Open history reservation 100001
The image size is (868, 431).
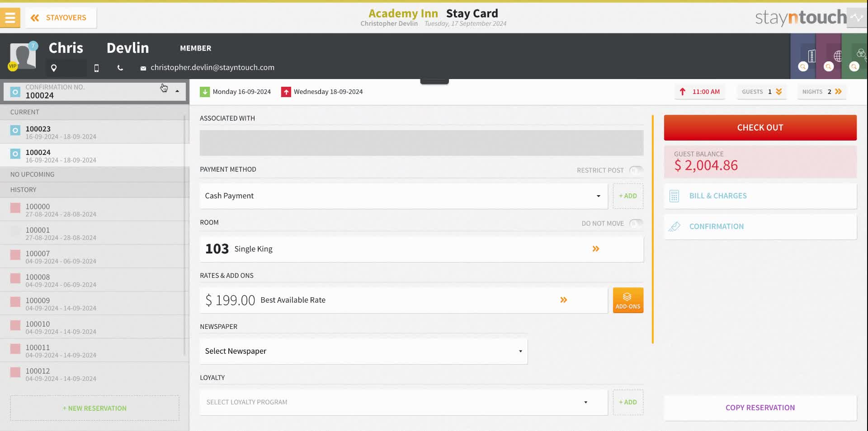click(x=92, y=233)
